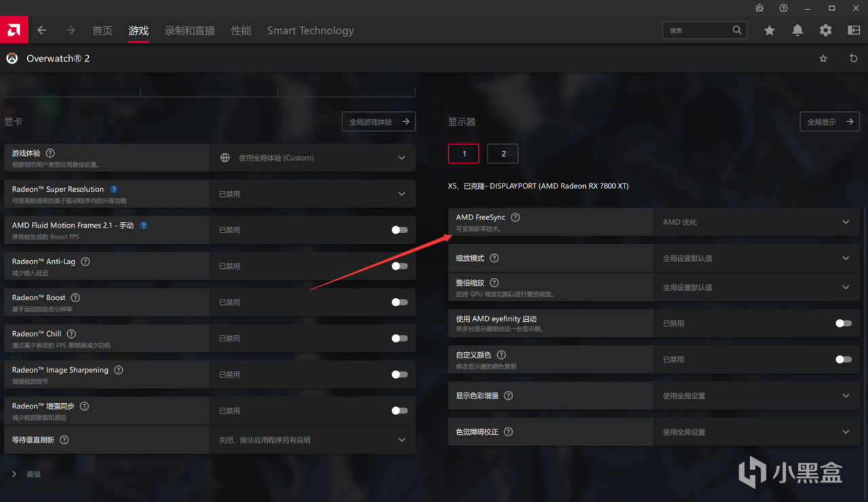Open 缩放模式 dropdown

pos(757,258)
